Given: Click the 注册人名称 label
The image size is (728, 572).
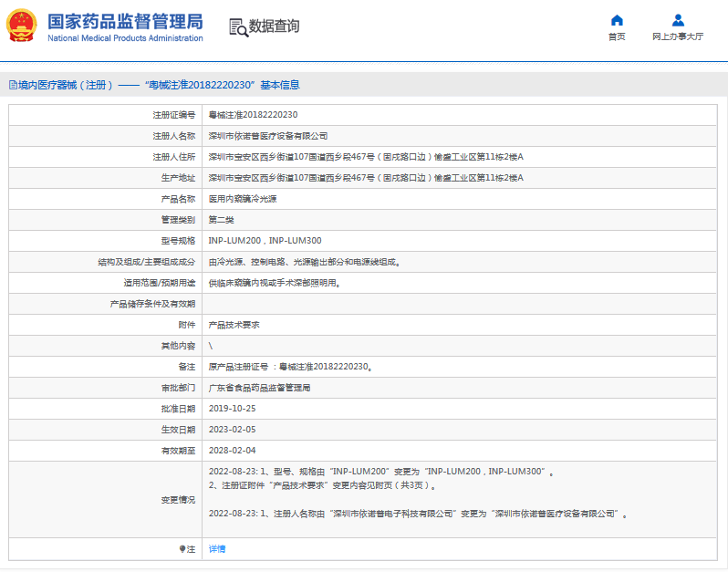Looking at the screenshot, I should (x=174, y=136).
